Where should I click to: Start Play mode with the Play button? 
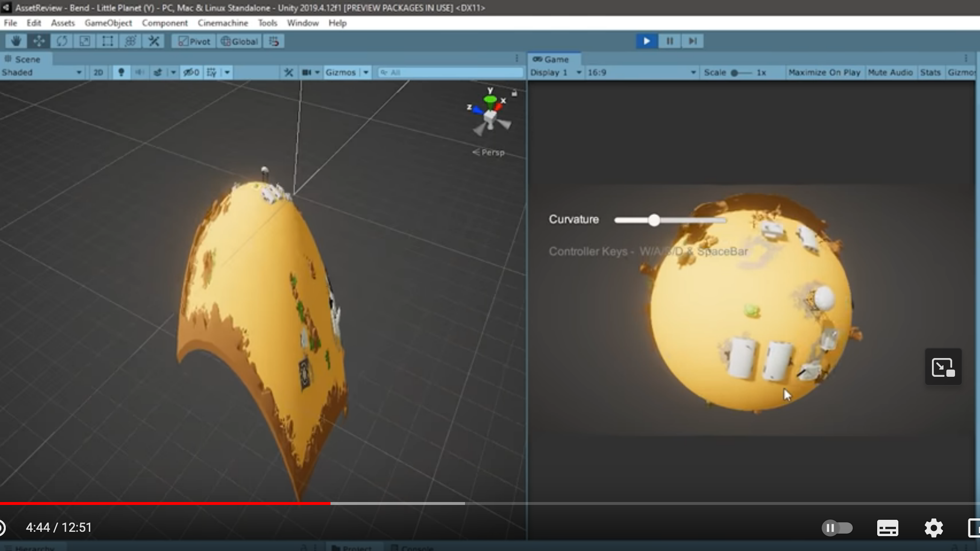pos(647,41)
